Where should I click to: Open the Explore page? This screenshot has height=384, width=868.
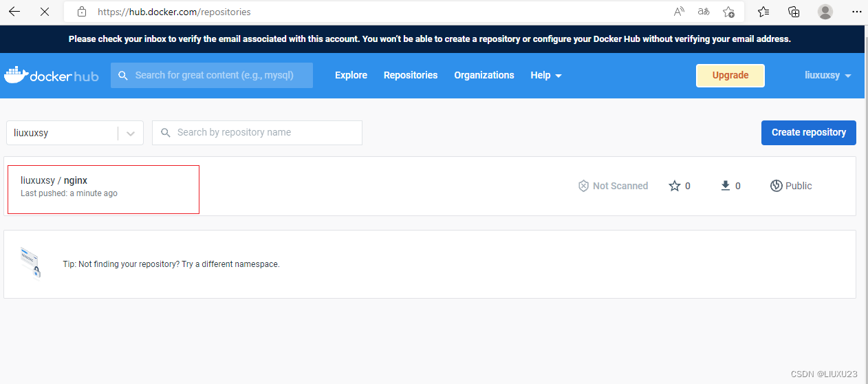tap(351, 75)
